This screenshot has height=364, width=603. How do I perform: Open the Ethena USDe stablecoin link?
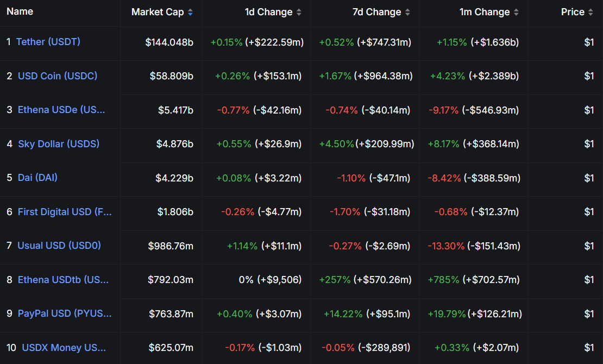click(61, 110)
